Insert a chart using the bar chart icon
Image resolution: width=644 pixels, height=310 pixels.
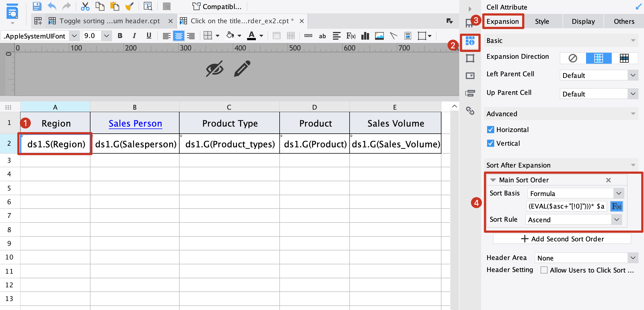[365, 36]
